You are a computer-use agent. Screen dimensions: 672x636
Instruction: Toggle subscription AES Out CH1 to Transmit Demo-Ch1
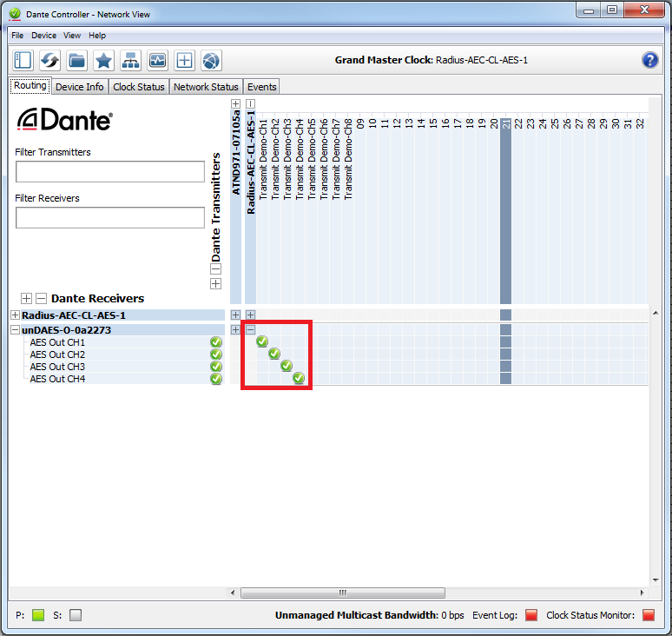tap(262, 341)
